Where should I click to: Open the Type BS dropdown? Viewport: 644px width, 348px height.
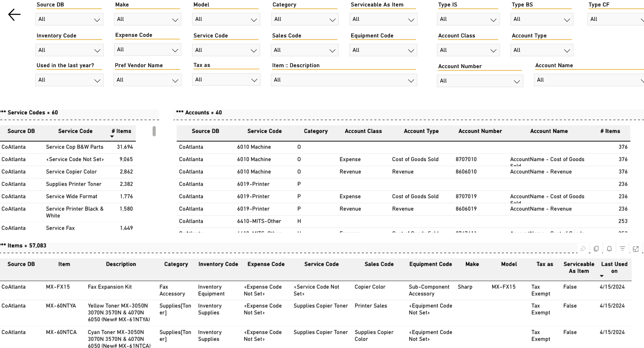click(x=542, y=19)
